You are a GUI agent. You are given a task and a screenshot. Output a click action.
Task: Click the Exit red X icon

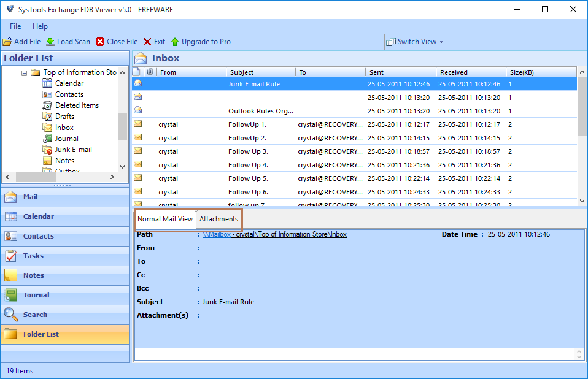pos(147,42)
